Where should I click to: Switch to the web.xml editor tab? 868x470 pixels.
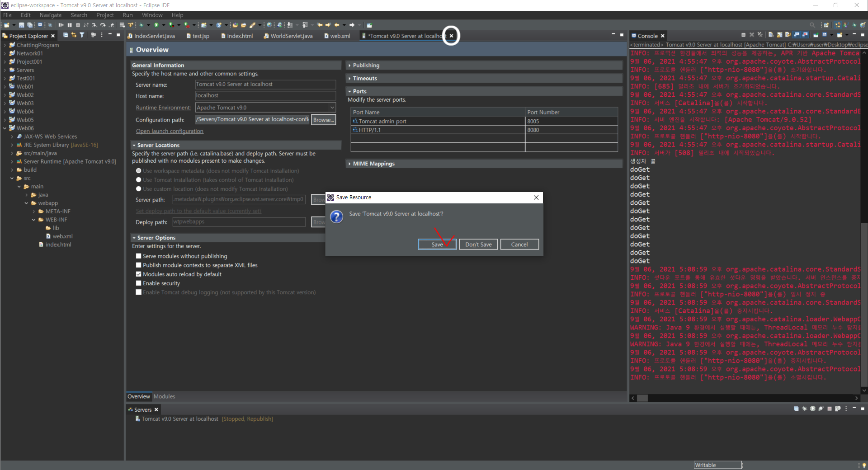click(337, 36)
